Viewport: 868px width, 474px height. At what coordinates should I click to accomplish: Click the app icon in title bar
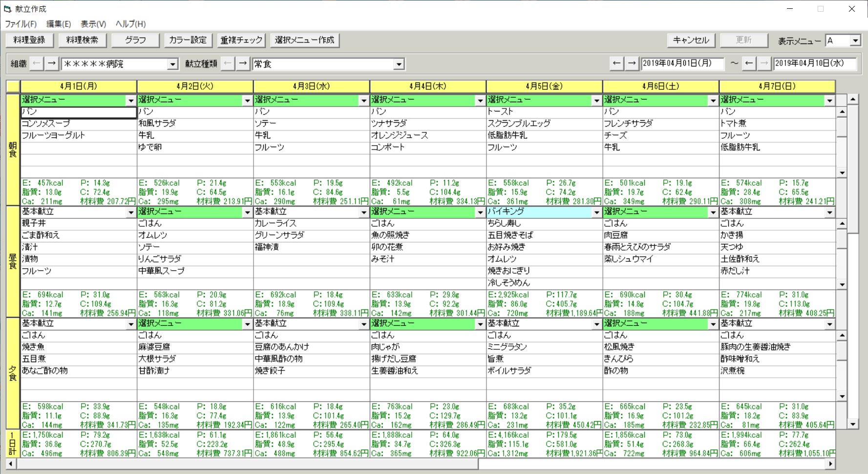coord(7,9)
